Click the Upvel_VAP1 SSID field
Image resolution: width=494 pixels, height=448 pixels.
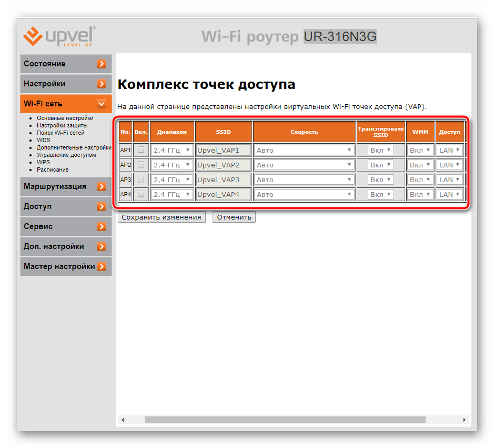point(223,150)
